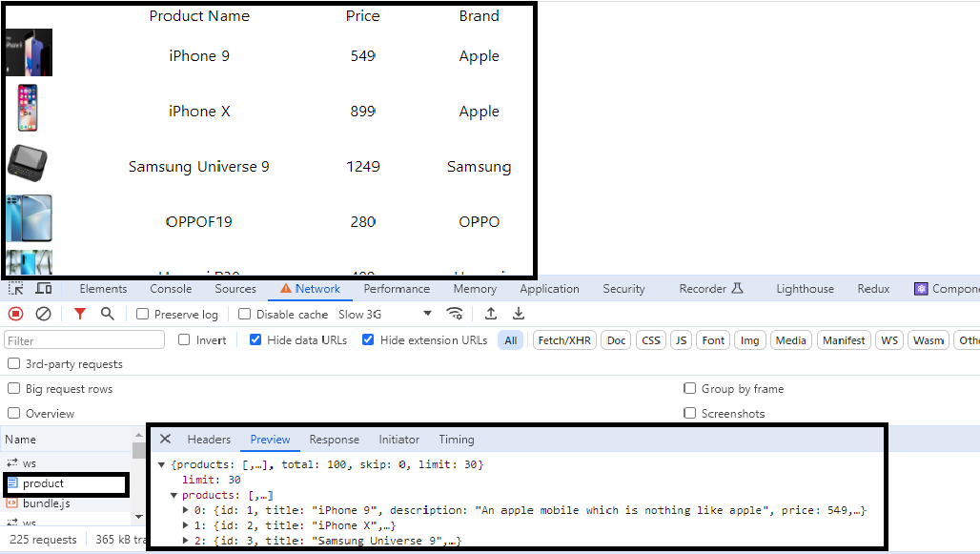
Task: Collapse the products array node
Action: click(174, 495)
